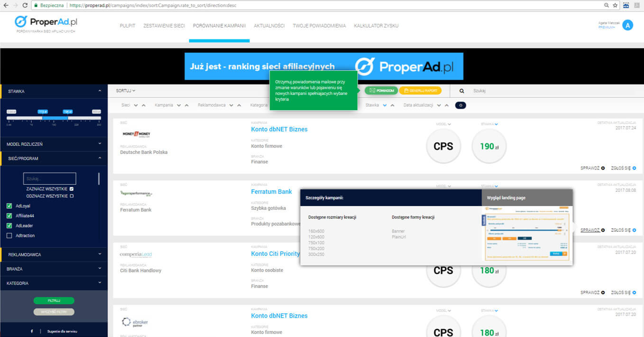The width and height of the screenshot is (644, 337).
Task: Open the grey browser extension icon
Action: 637,5
